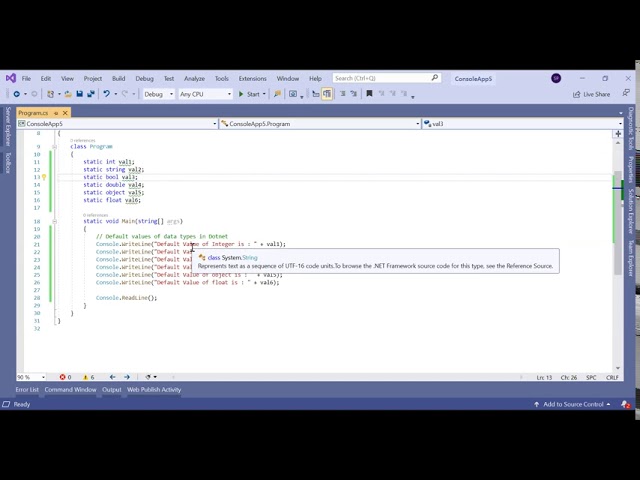Click the Increase Indent toolbar icon
The width and height of the screenshot is (640, 480).
point(353,94)
